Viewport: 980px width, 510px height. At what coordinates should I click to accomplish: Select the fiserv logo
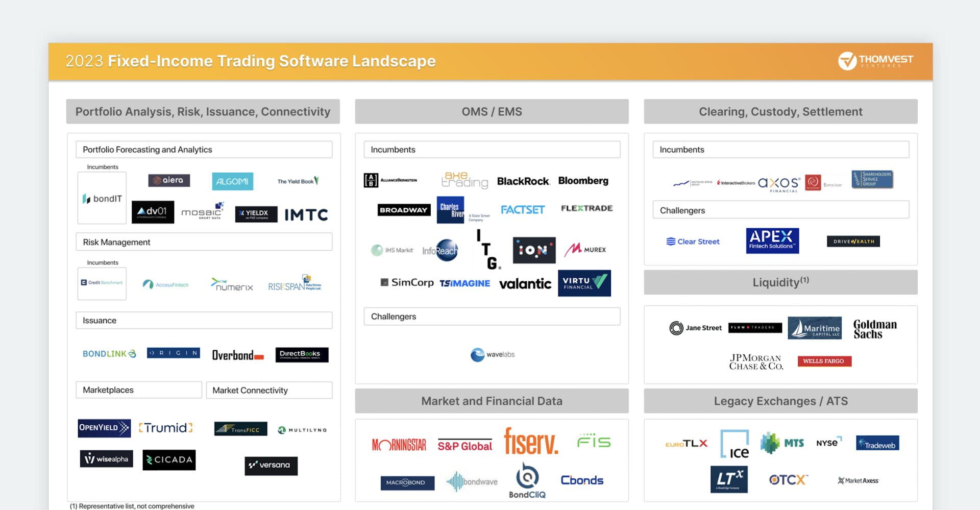tap(531, 441)
